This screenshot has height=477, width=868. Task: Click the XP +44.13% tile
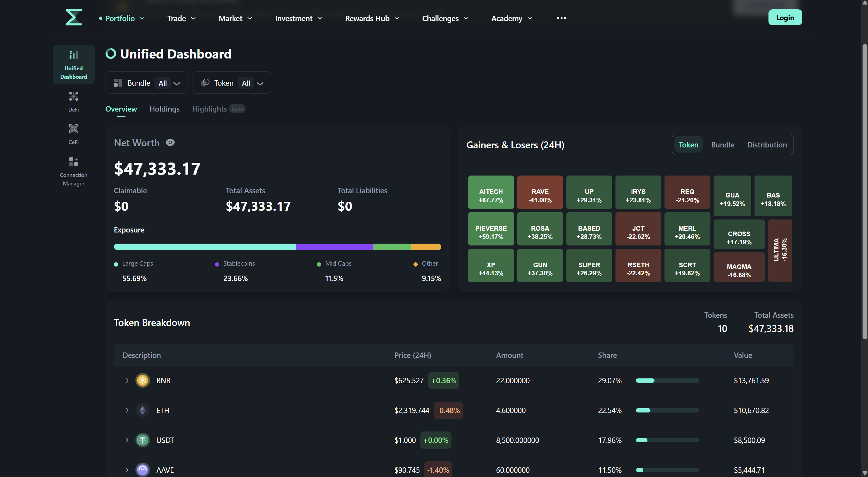[491, 265]
